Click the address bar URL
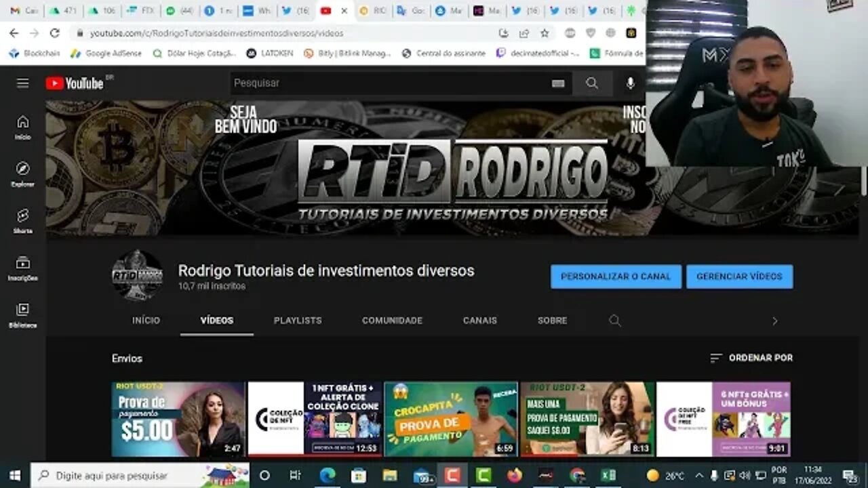This screenshot has height=488, width=868. pyautogui.click(x=216, y=33)
